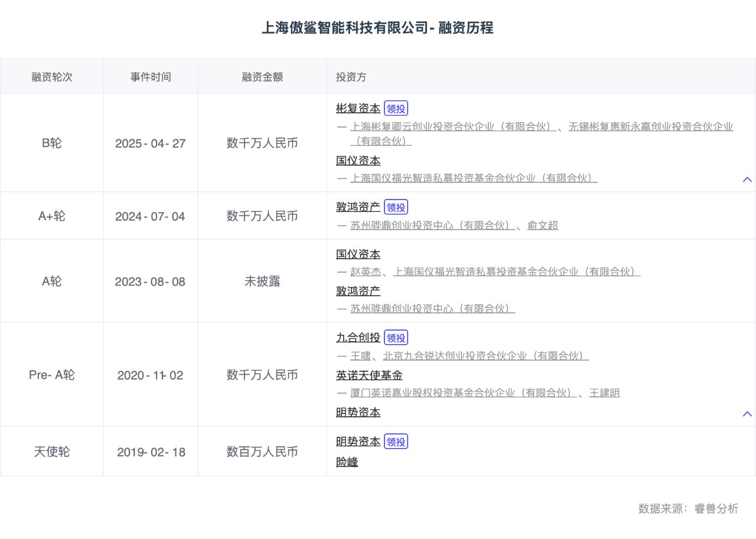Open the 俞文超 investor link
756x539 pixels.
tap(543, 225)
